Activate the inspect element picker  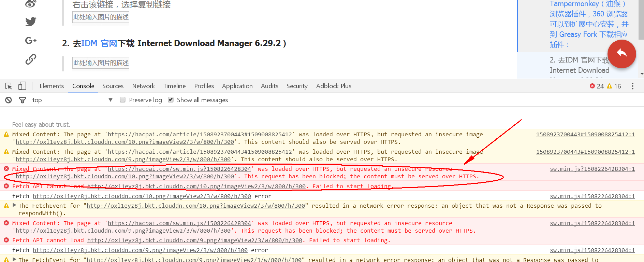[9, 86]
